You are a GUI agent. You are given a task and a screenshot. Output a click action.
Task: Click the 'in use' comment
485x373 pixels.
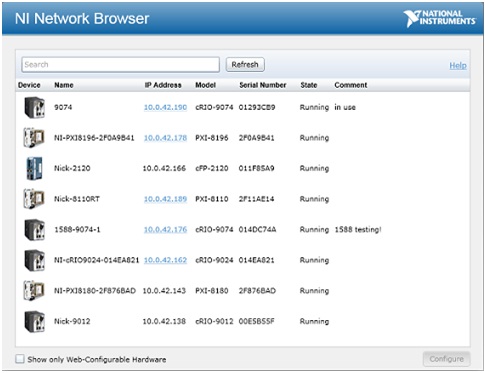coord(345,107)
